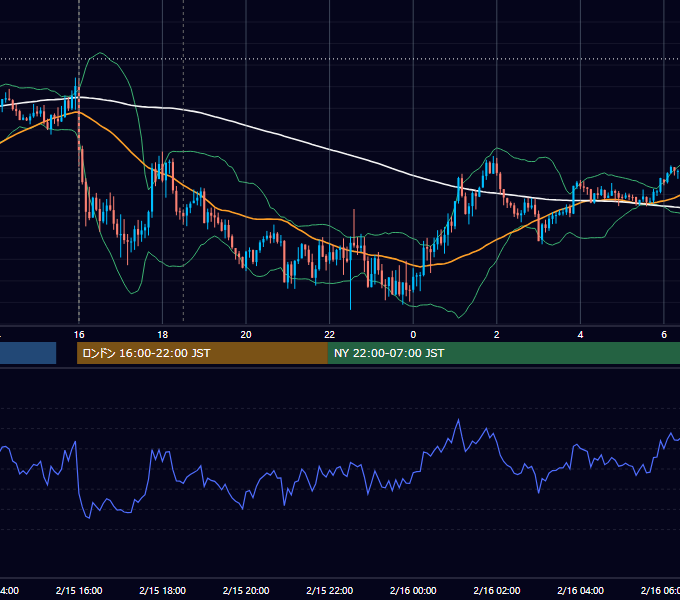The image size is (680, 600).
Task: Click the 2/16 04:00 date label
Action: [x=580, y=590]
